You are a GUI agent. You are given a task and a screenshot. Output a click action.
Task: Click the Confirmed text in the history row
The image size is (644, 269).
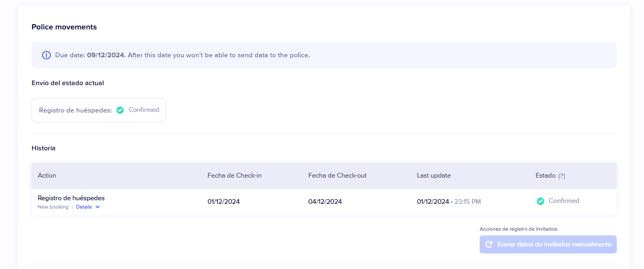click(564, 201)
